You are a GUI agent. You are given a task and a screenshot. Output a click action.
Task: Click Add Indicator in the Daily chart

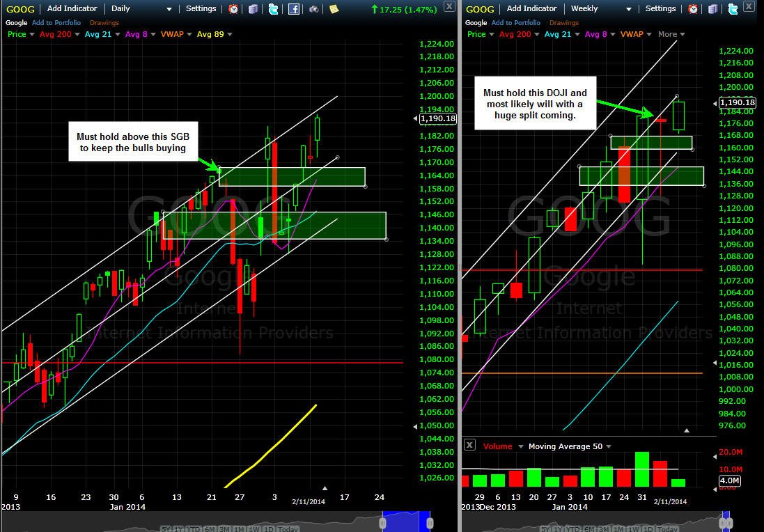(72, 8)
